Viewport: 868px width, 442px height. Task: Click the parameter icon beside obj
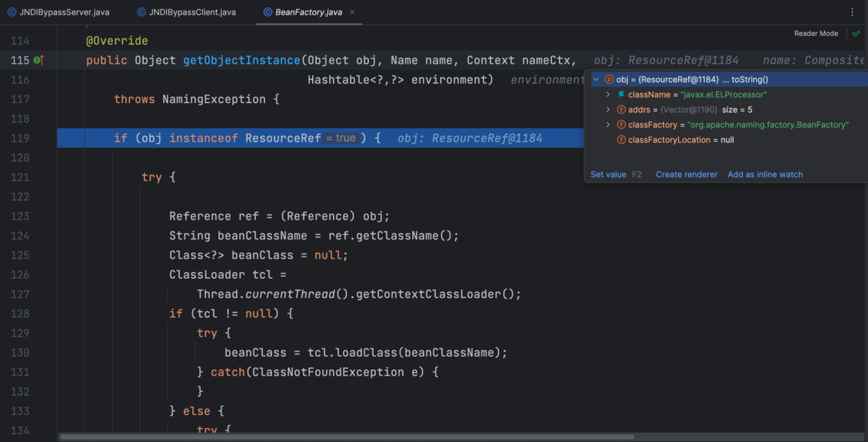tap(609, 80)
